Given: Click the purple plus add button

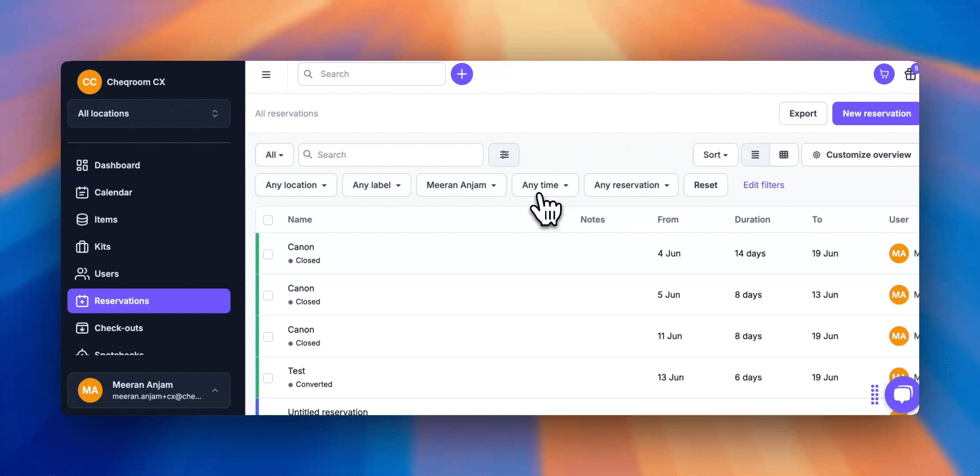Looking at the screenshot, I should coord(462,74).
